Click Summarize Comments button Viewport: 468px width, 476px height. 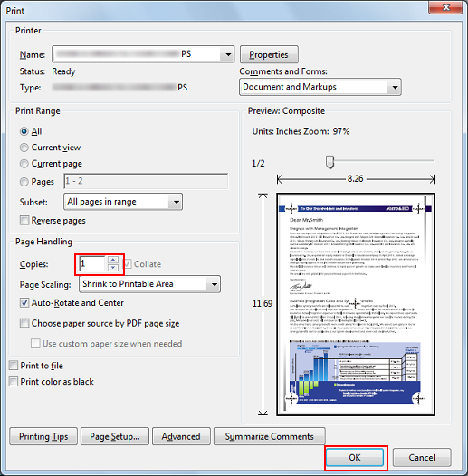tap(270, 436)
